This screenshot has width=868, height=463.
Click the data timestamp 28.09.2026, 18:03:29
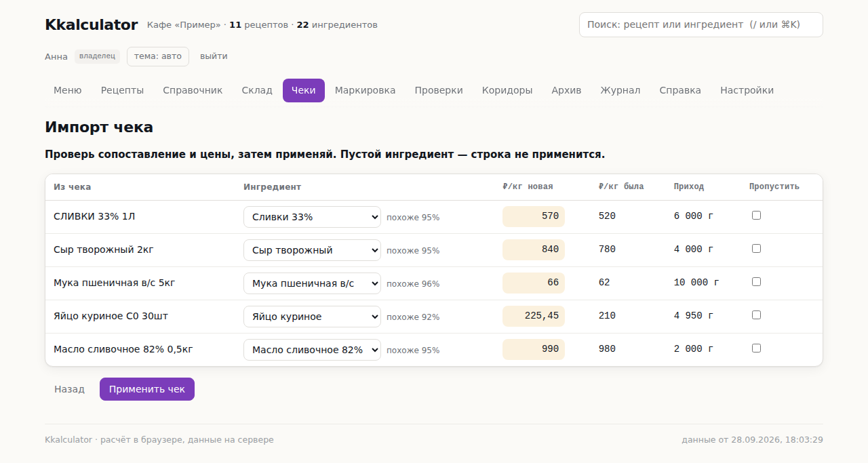[x=777, y=440]
